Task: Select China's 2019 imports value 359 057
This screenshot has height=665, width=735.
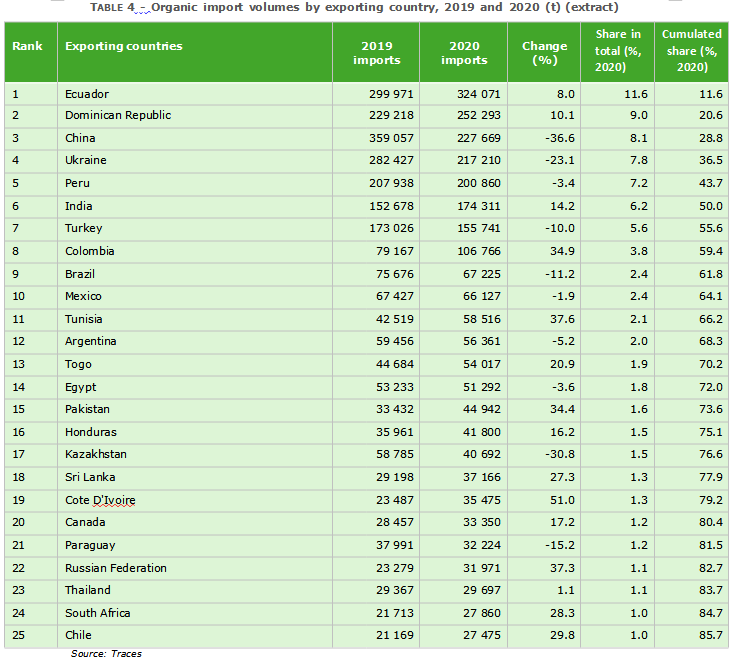Action: click(x=391, y=138)
